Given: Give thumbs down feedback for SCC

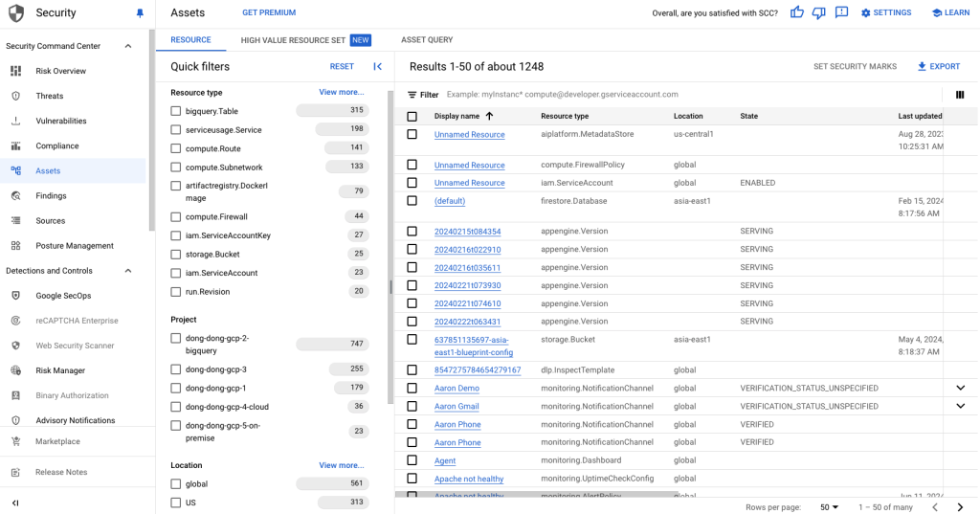Looking at the screenshot, I should coord(819,12).
